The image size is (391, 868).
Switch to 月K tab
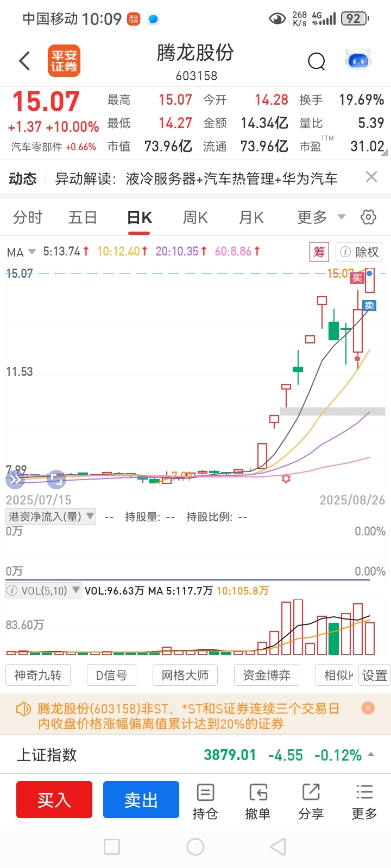coord(251,218)
